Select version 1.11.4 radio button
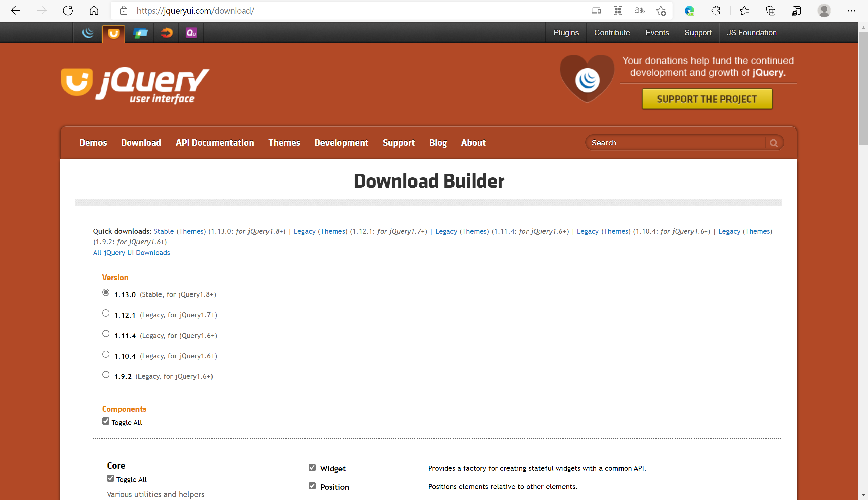The image size is (868, 500). [x=106, y=334]
